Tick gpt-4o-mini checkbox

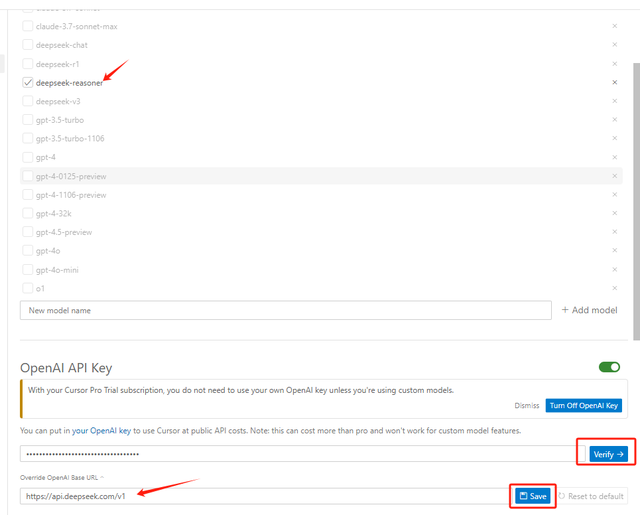[27, 269]
